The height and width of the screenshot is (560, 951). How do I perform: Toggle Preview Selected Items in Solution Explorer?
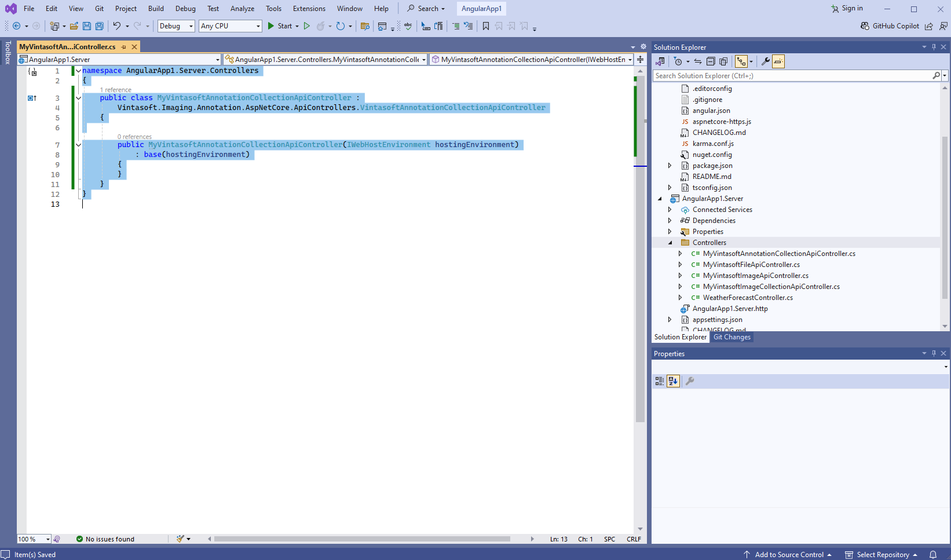click(778, 61)
